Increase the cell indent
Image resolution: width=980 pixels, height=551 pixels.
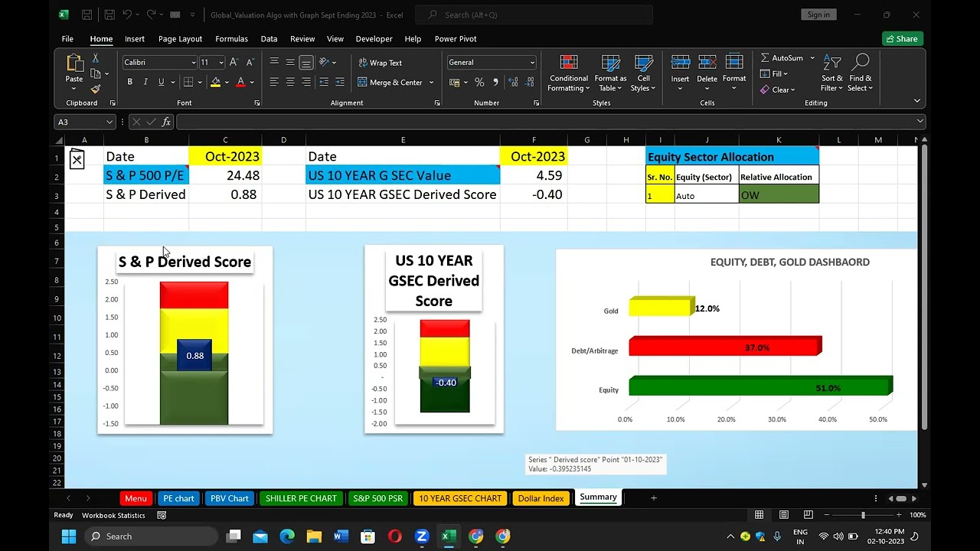tap(340, 82)
